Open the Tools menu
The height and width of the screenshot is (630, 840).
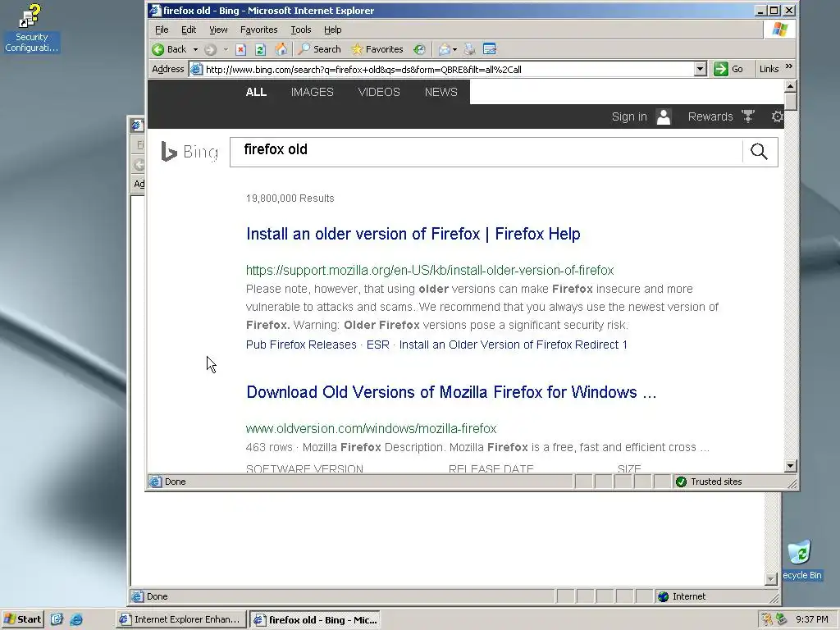coord(300,30)
